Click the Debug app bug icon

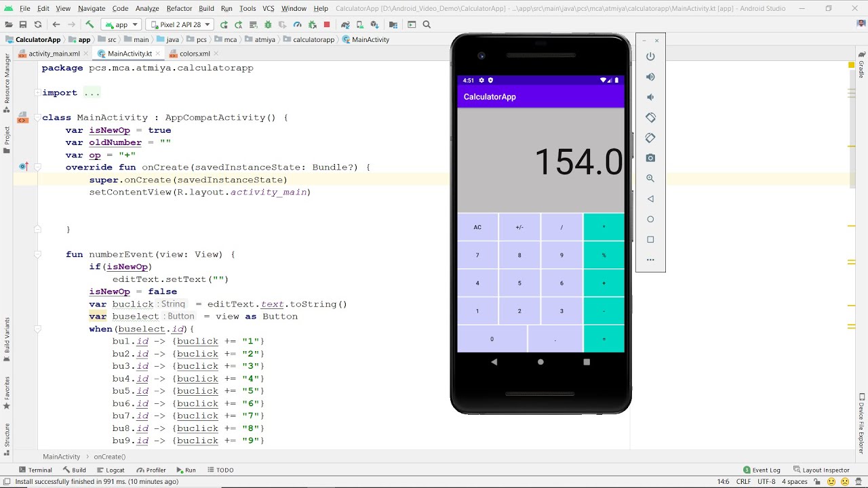(x=268, y=24)
